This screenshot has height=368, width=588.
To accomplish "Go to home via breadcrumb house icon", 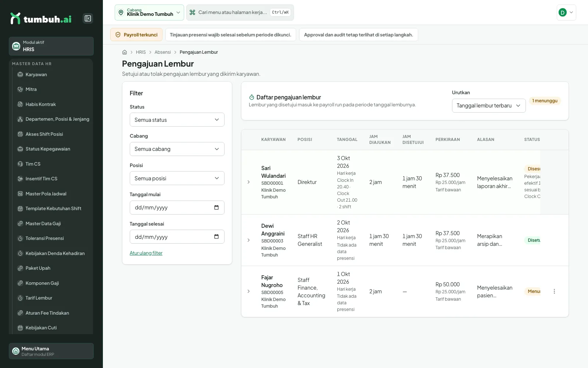I will click(x=125, y=52).
